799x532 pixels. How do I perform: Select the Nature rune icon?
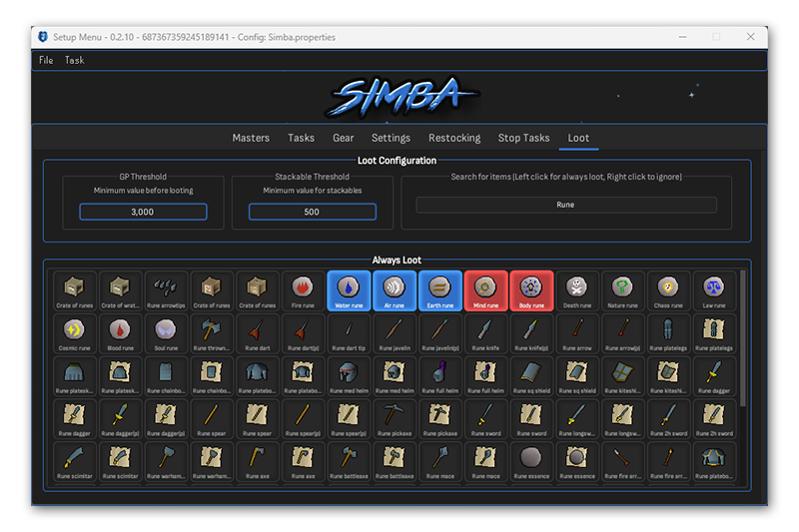623,290
